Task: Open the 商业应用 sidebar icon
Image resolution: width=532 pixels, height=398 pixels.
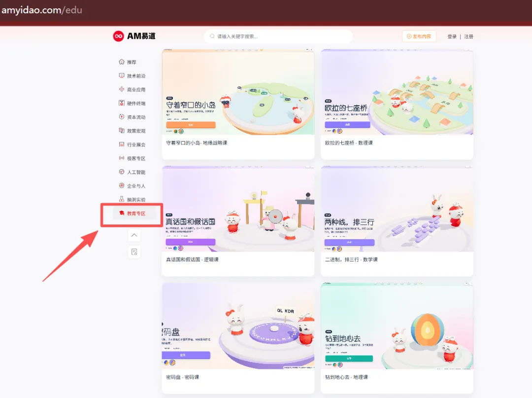Action: [122, 89]
